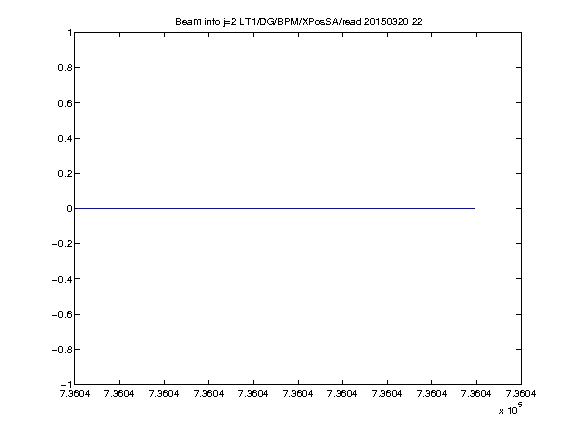Click the rightmost 7.3604 x-axis tick label
This screenshot has width=576, height=432.
[x=521, y=394]
